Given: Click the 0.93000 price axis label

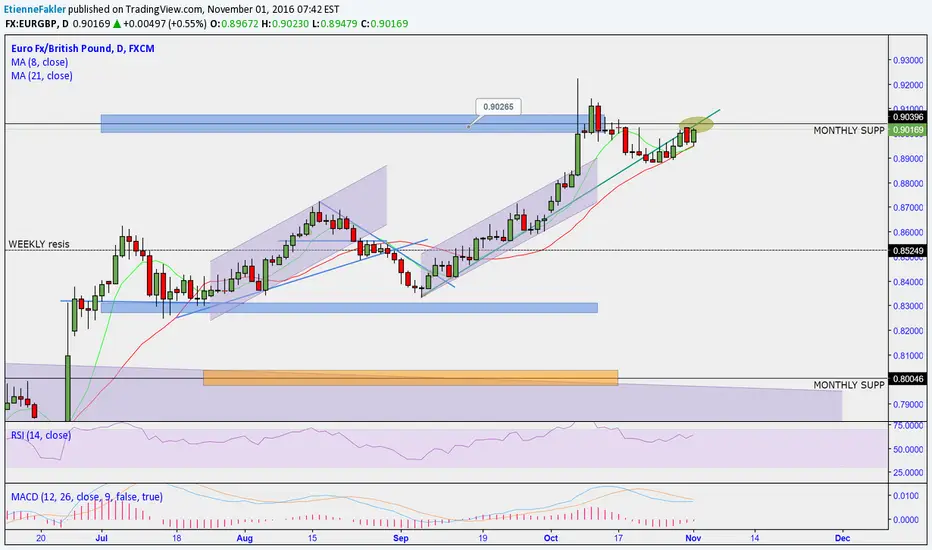Looking at the screenshot, I should (908, 60).
